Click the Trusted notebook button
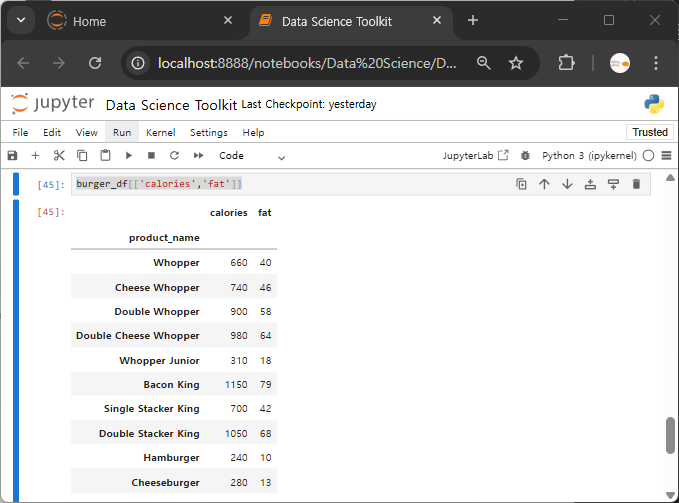 point(650,132)
